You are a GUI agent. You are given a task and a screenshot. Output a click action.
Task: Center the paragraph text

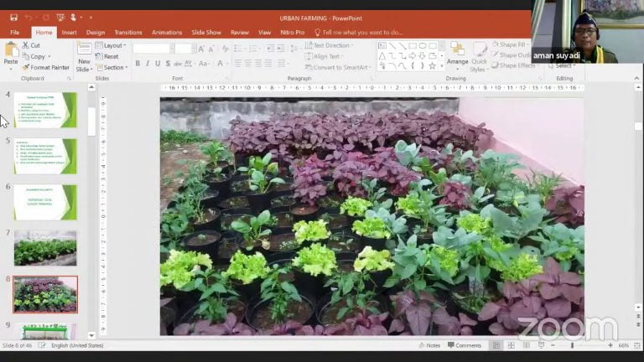tap(248, 64)
